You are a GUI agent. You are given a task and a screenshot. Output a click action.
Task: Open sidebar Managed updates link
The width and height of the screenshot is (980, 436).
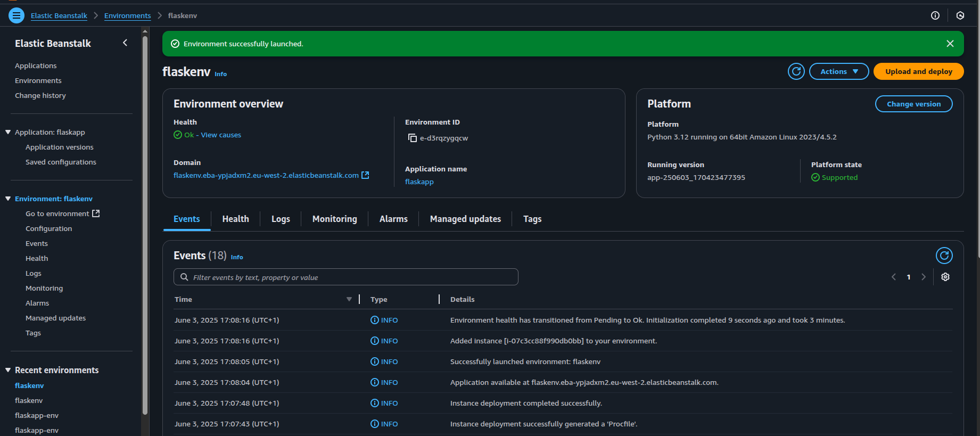[x=56, y=318]
